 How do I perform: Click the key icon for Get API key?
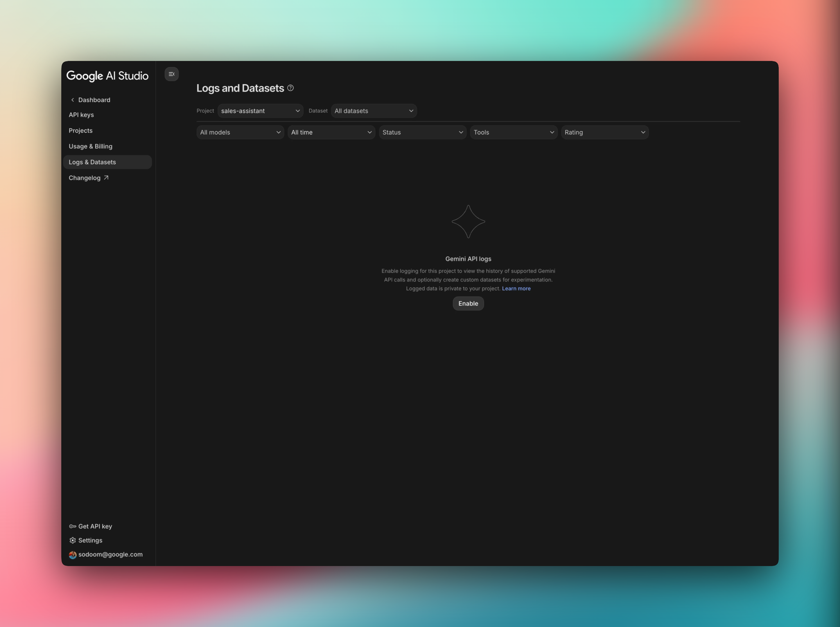point(73,527)
